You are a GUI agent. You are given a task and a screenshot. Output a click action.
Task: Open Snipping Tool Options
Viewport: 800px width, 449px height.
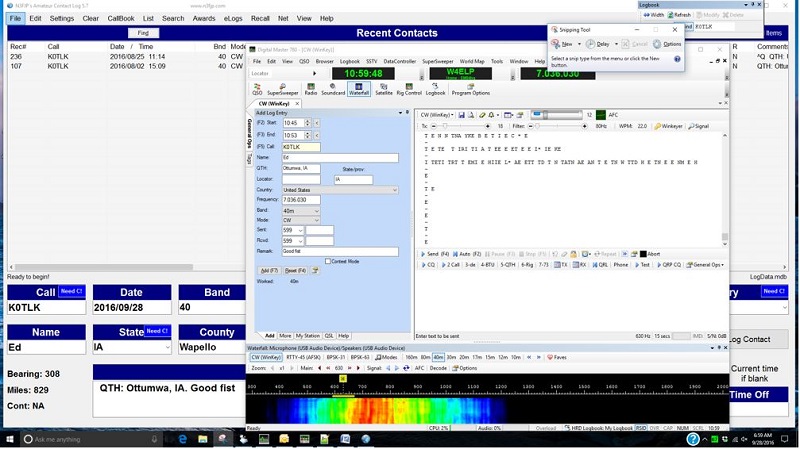(x=667, y=44)
